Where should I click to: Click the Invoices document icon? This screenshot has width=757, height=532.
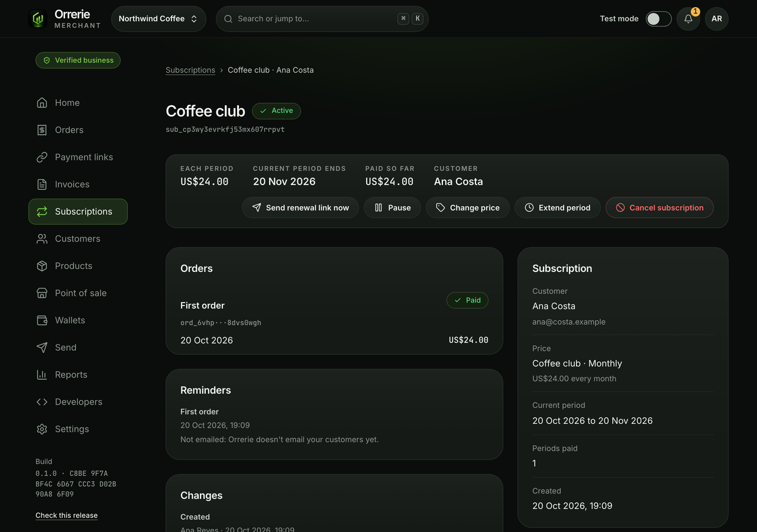point(42,184)
